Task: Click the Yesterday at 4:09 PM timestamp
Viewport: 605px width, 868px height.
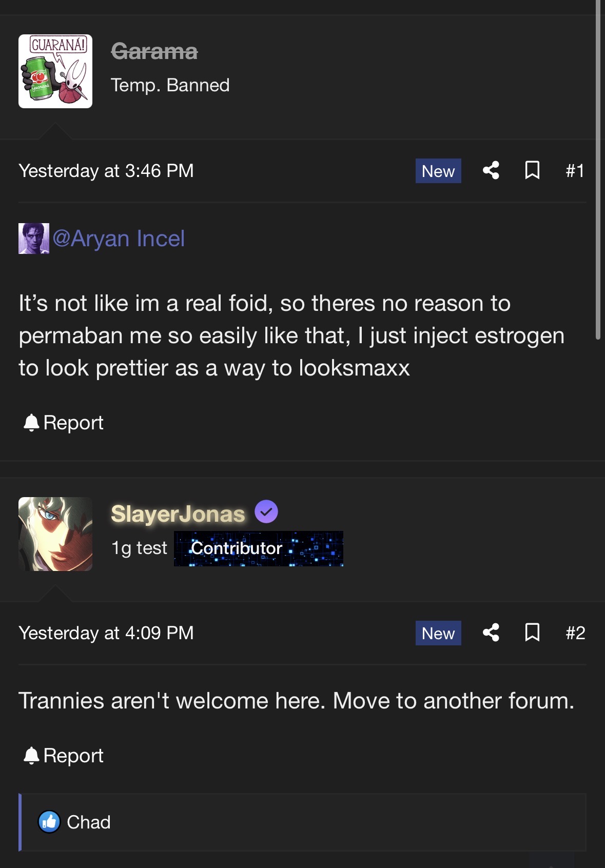Action: coord(106,633)
